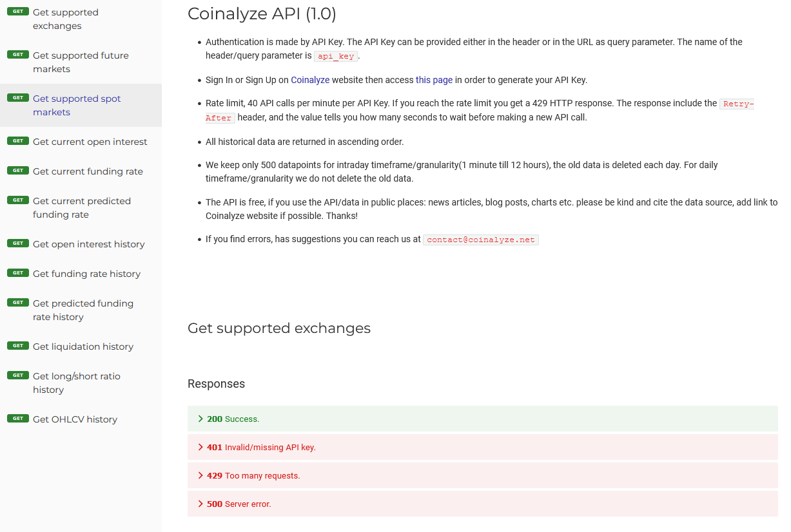Click GET badge beside Get liquidation history

18,346
